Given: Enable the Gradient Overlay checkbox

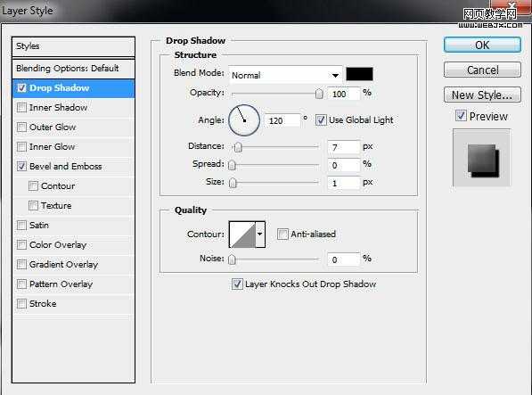Looking at the screenshot, I should [21, 264].
